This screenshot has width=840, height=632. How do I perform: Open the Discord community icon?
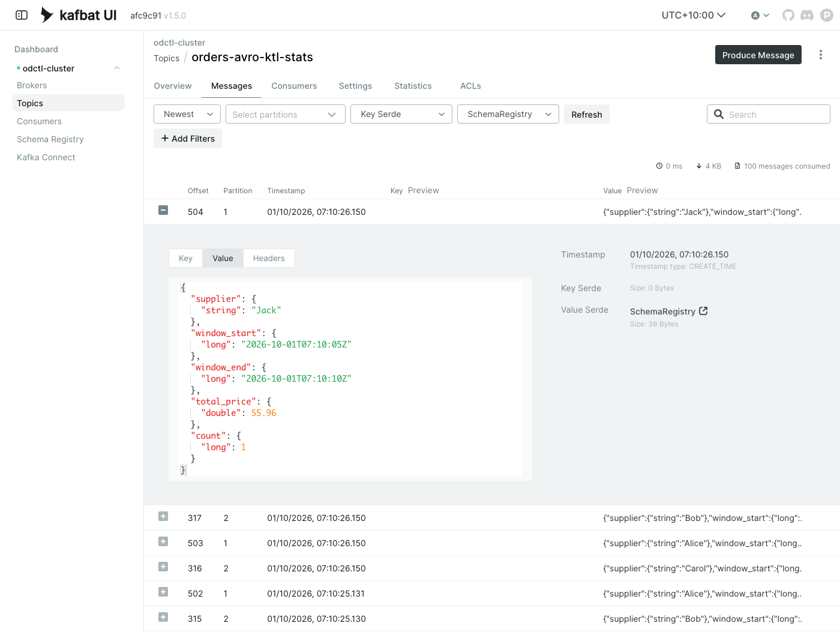click(807, 15)
